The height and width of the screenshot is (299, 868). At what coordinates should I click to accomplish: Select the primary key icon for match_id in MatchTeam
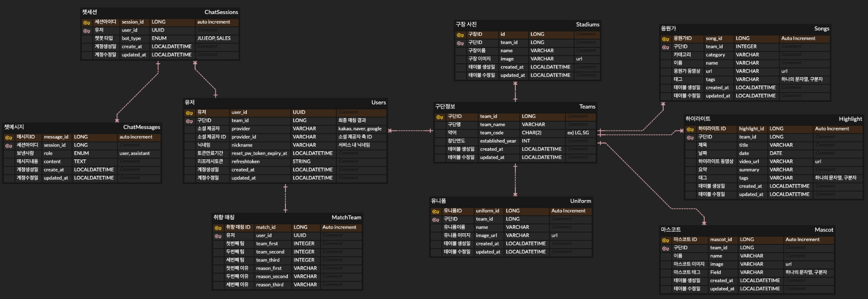point(218,228)
